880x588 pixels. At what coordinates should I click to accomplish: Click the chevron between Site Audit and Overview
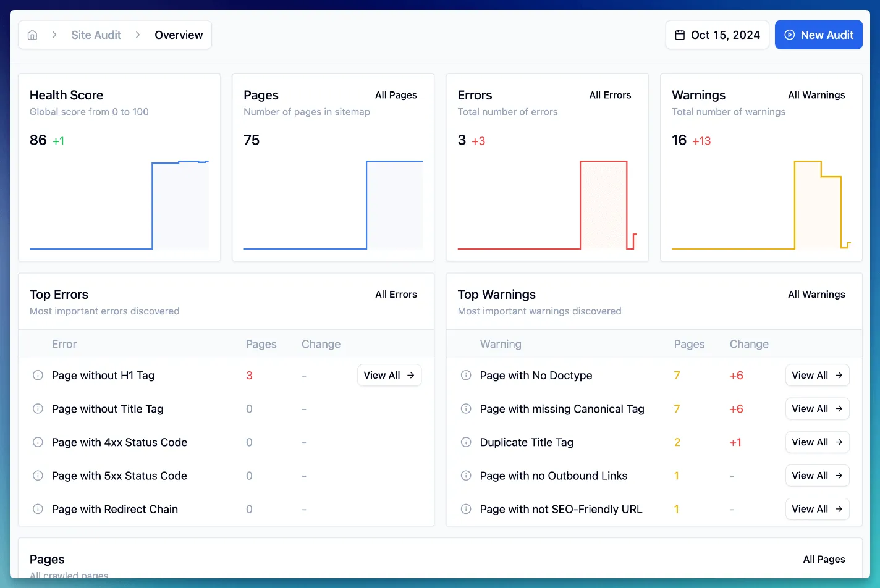click(x=137, y=35)
